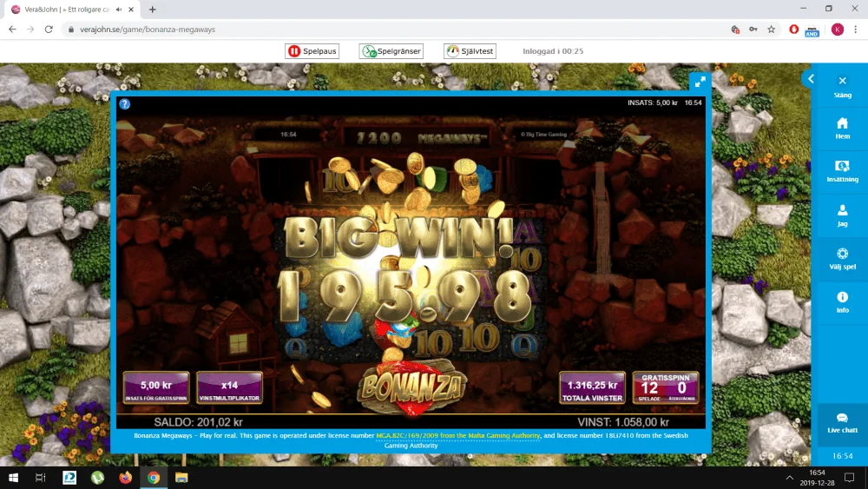868x489 pixels.
Task: Bookmark this page with the star
Action: [x=771, y=30]
